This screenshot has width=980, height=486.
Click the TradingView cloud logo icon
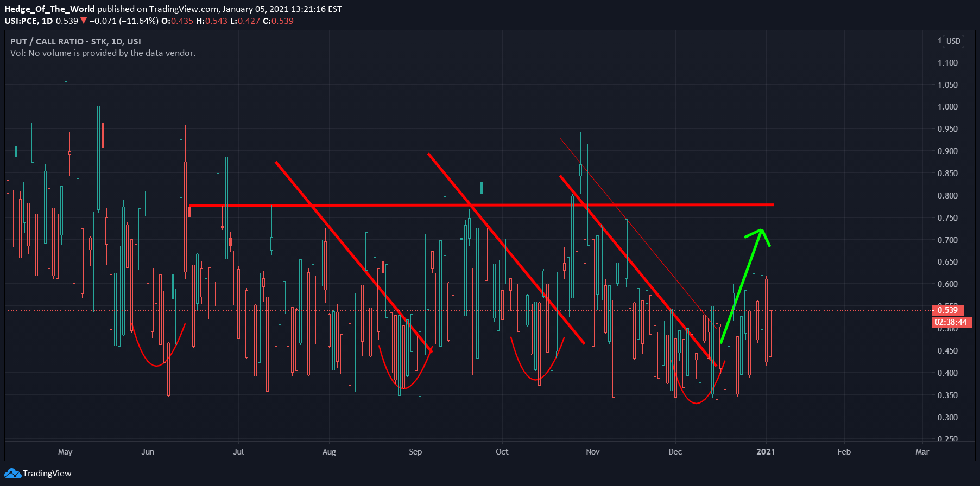pyautogui.click(x=12, y=474)
